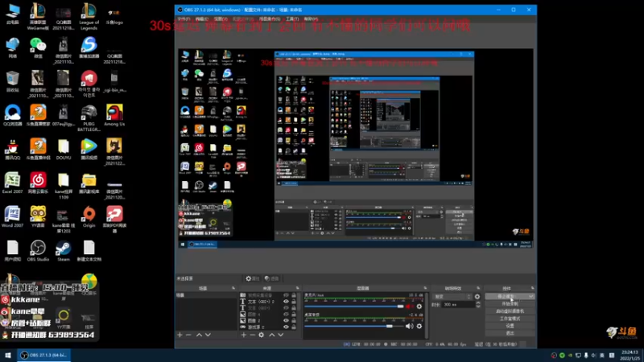Open the Recycle Bin (回收站) desktop icon
Screen dimensions: 644x362
pos(12,82)
